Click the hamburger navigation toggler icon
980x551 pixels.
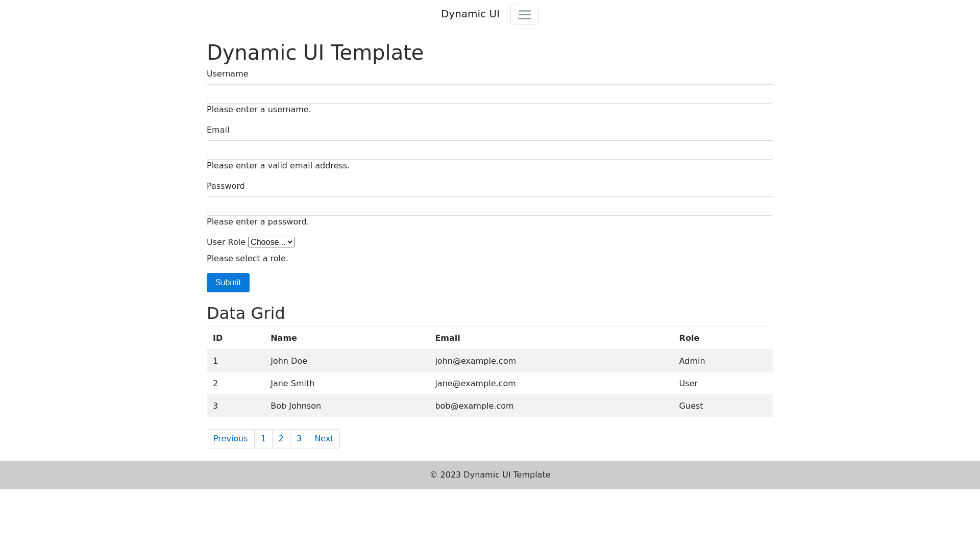pyautogui.click(x=524, y=14)
